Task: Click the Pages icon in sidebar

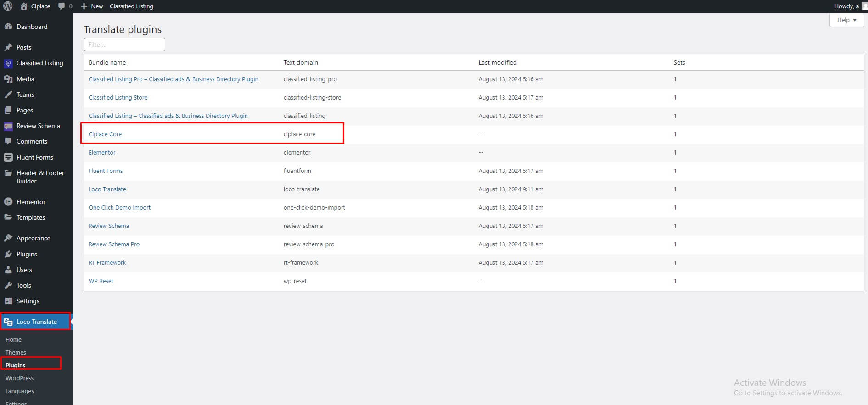Action: coord(8,110)
